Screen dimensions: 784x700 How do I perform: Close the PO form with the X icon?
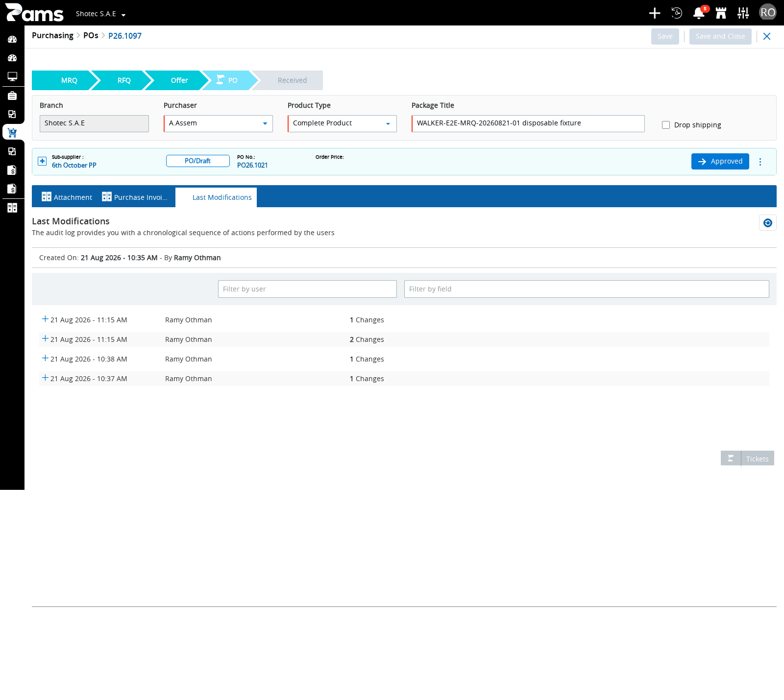pyautogui.click(x=767, y=36)
